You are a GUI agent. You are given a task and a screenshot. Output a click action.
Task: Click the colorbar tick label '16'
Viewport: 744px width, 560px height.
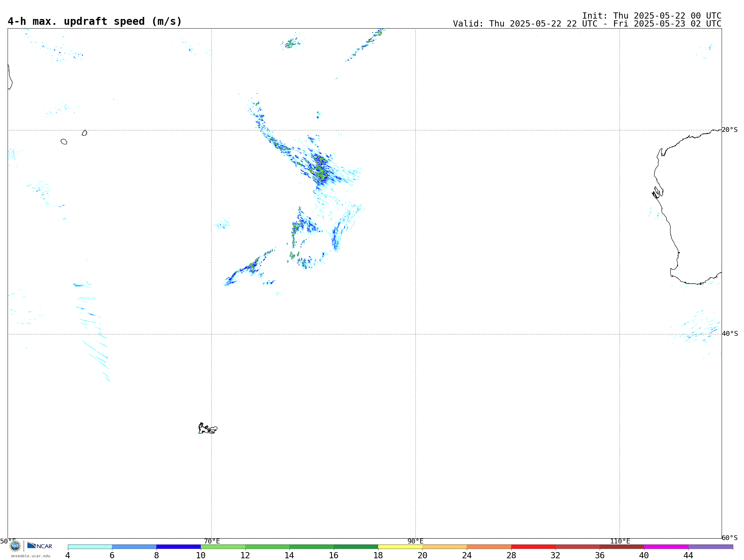coord(334,555)
